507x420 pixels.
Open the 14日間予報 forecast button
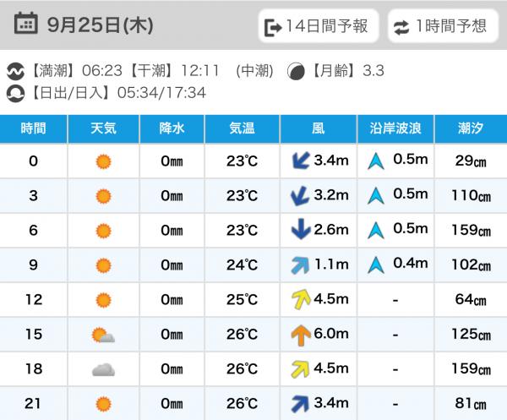319,26
